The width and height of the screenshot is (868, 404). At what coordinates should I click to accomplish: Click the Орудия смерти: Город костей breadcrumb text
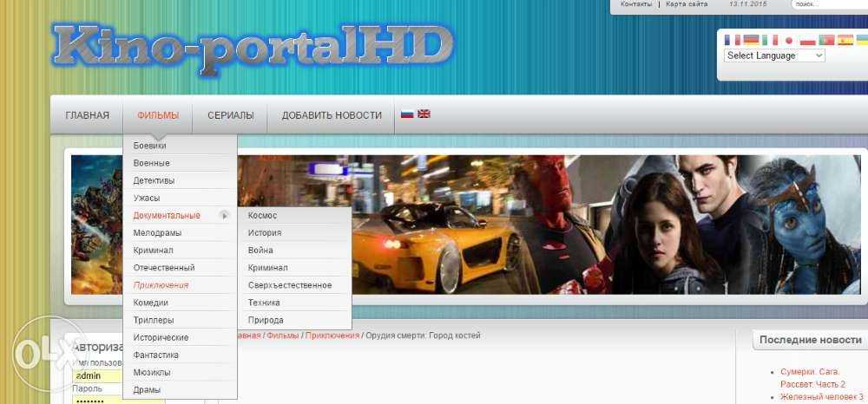coord(423,336)
